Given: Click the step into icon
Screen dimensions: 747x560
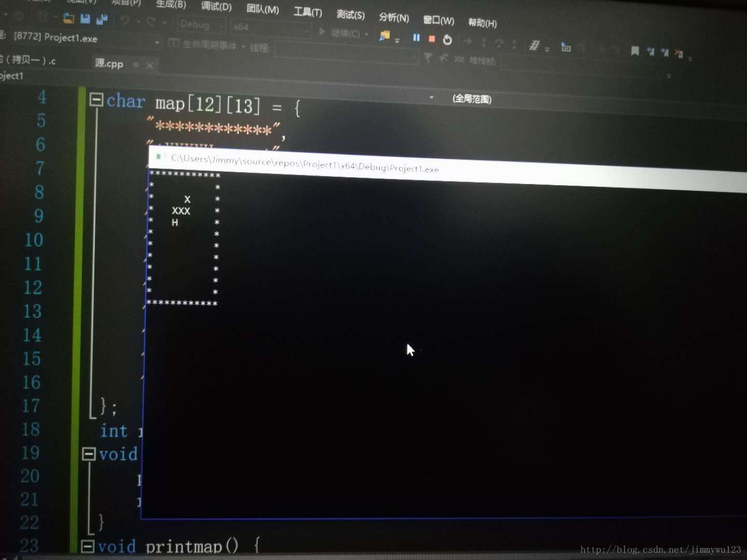Looking at the screenshot, I should [483, 42].
